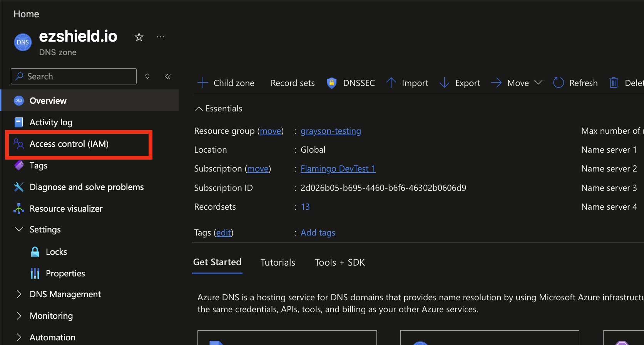Click the Diagnose wrench icon

[19, 187]
